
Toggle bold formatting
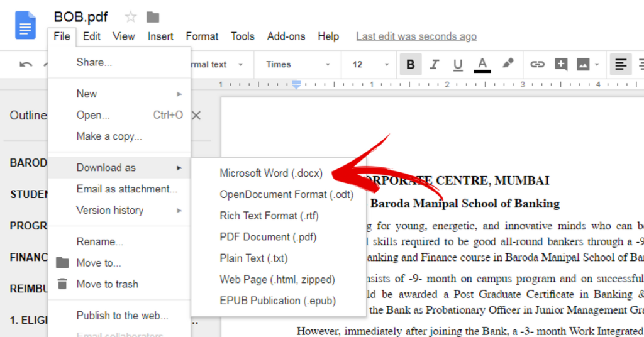point(410,64)
